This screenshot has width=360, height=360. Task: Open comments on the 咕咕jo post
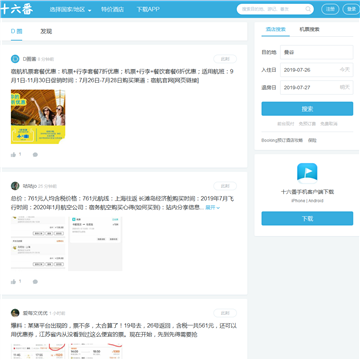click(x=35, y=282)
